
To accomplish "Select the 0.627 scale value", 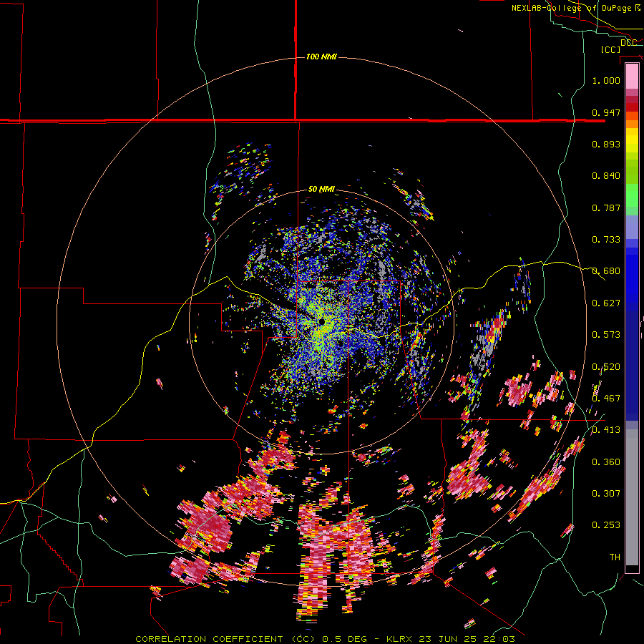I will pyautogui.click(x=606, y=303).
